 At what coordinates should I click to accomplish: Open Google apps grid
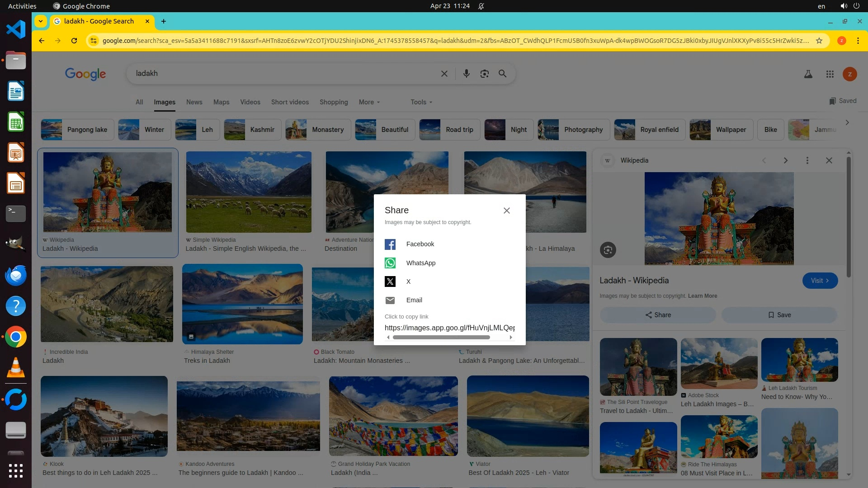point(830,74)
